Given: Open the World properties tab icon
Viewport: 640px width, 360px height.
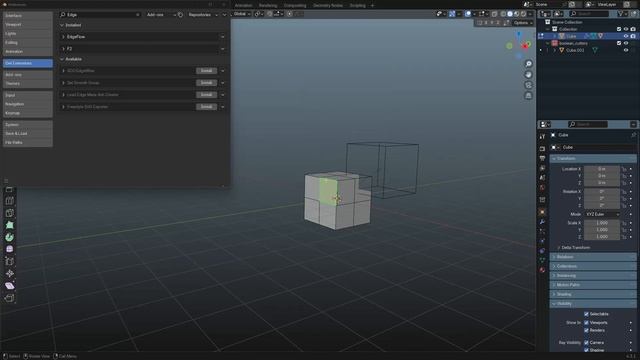Looking at the screenshot, I should click(x=542, y=188).
